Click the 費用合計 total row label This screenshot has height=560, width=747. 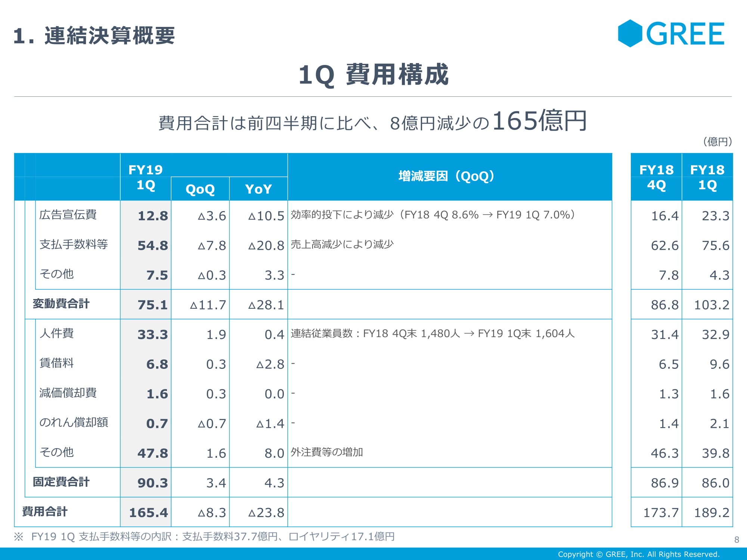pyautogui.click(x=45, y=511)
